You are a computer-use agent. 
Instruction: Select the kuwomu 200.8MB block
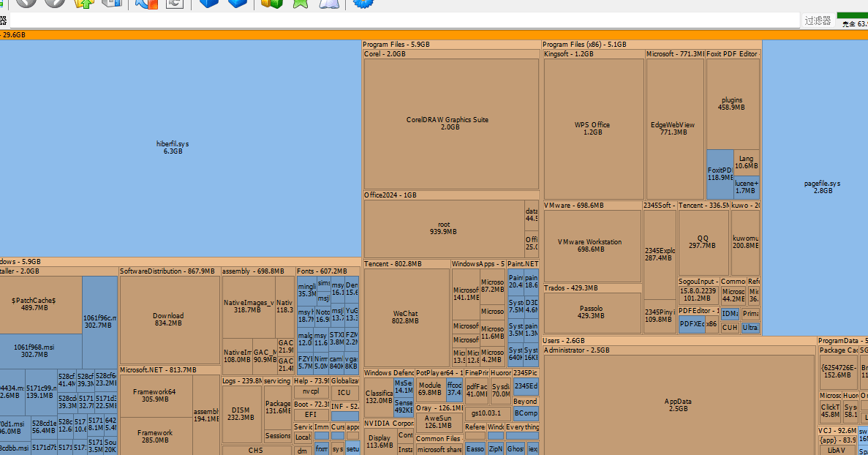(746, 242)
